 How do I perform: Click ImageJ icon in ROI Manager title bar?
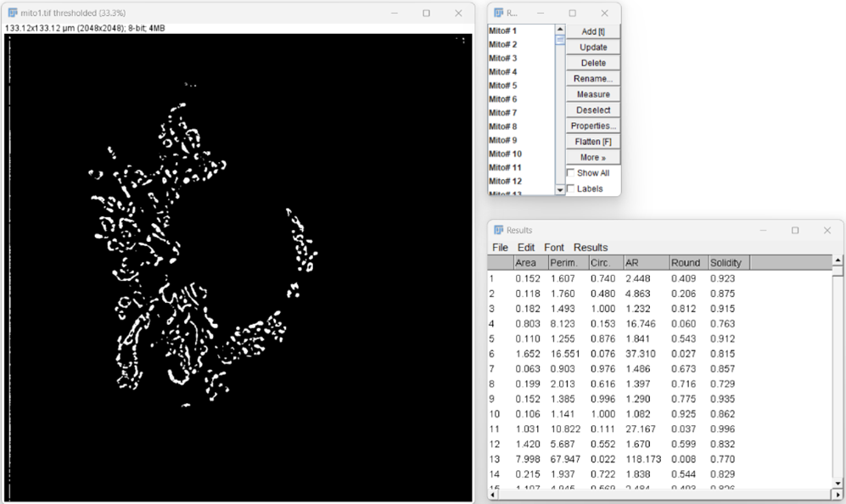coord(499,13)
